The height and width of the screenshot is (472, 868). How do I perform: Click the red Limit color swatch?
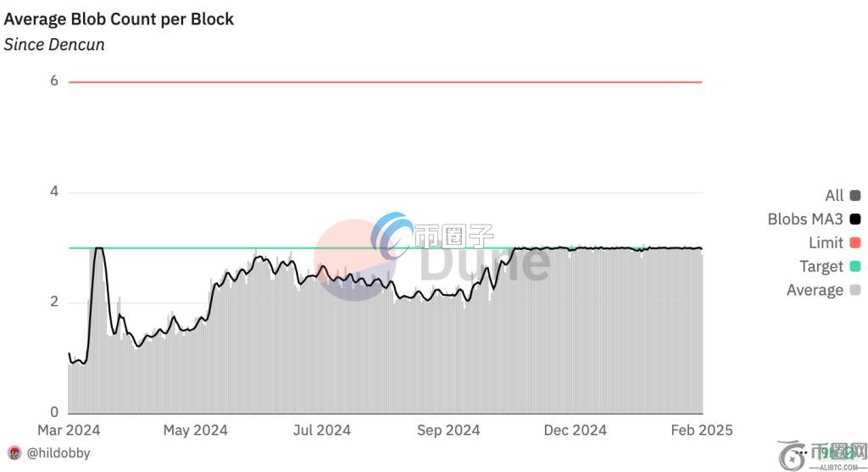pyautogui.click(x=854, y=243)
